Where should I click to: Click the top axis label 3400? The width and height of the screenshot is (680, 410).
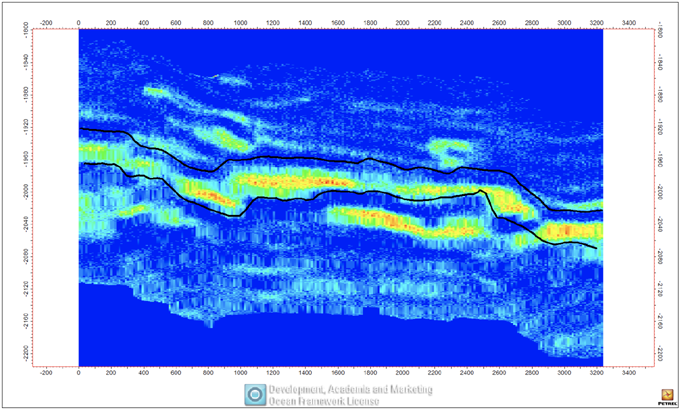coord(629,23)
